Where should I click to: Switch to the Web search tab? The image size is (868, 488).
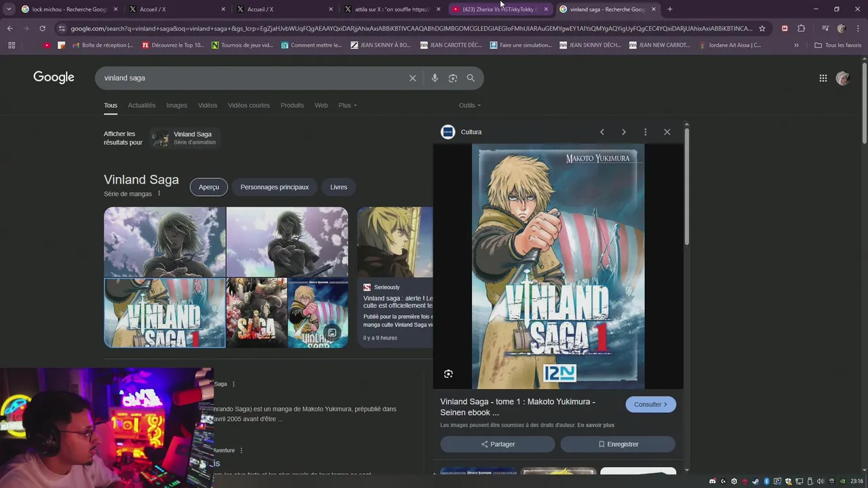point(321,106)
